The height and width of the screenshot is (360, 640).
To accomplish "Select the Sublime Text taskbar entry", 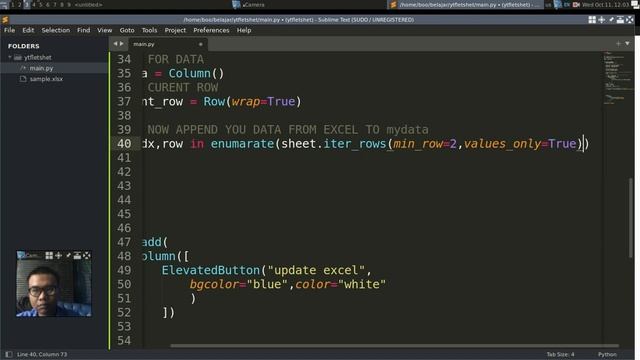I will click(465, 4).
